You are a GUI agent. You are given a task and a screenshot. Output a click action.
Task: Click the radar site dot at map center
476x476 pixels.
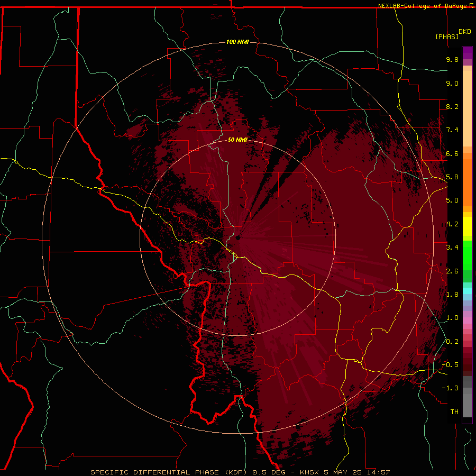click(238, 237)
